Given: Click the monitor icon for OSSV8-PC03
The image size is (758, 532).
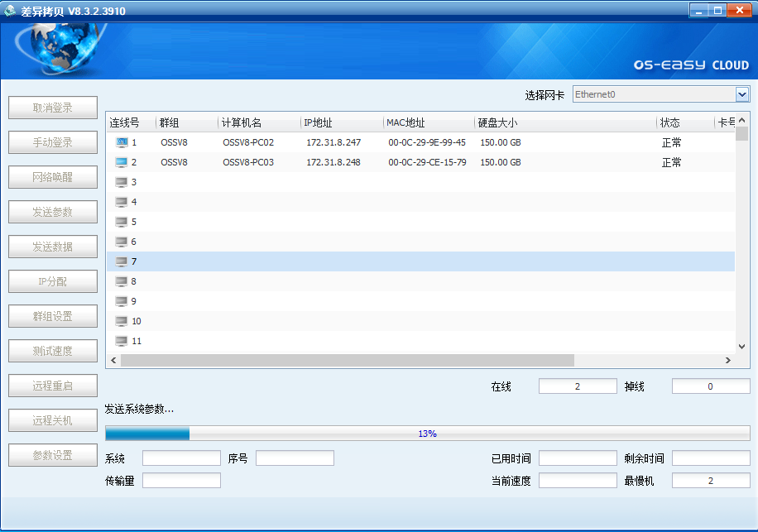Looking at the screenshot, I should coord(122,162).
